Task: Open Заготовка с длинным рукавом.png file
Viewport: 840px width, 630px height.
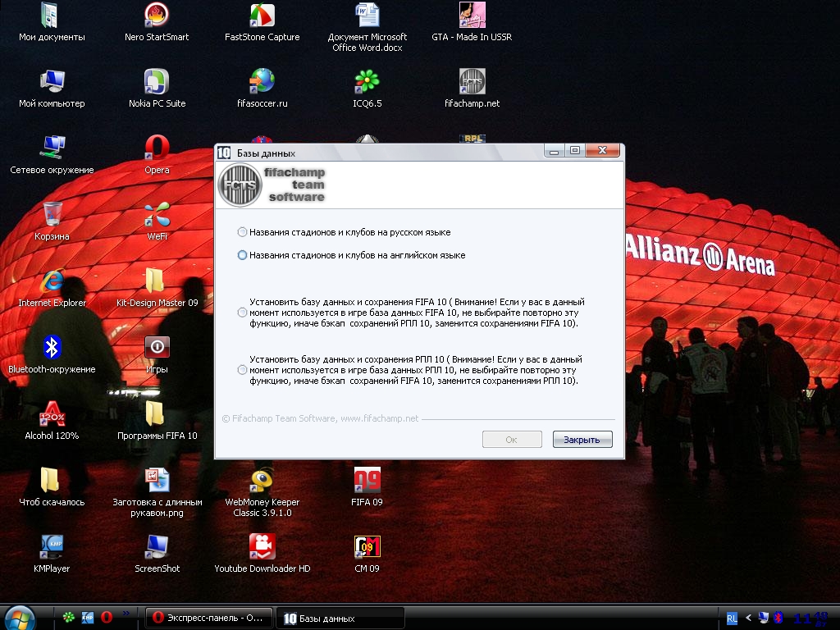Action: [x=157, y=493]
